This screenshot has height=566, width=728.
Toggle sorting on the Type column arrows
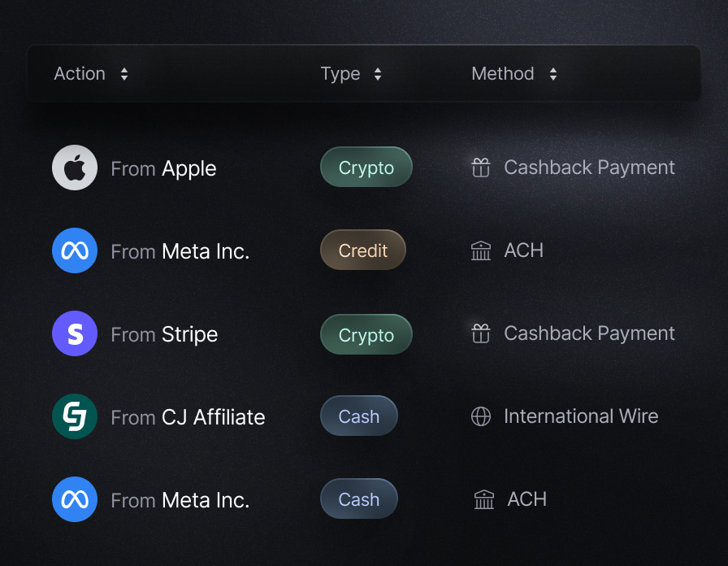[x=378, y=74]
